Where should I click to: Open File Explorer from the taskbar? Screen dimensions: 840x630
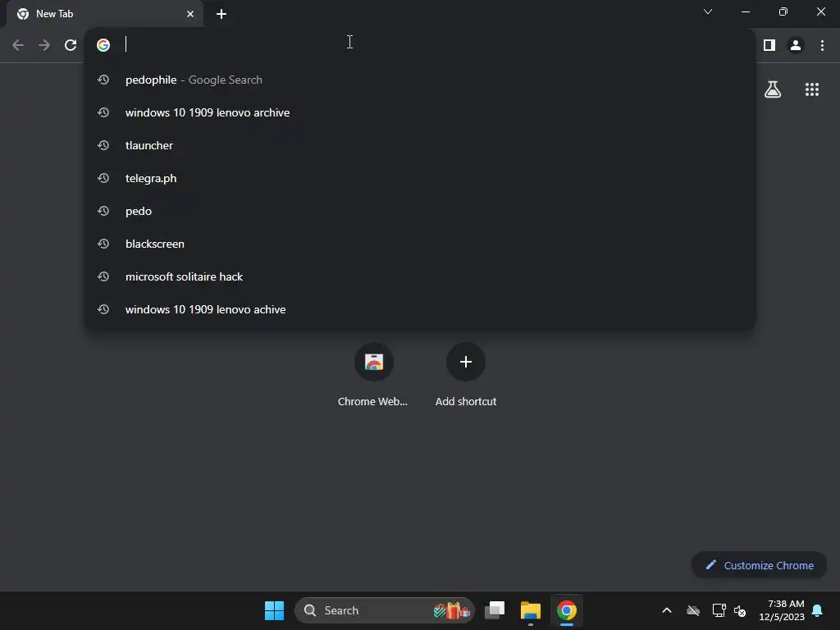tap(531, 610)
